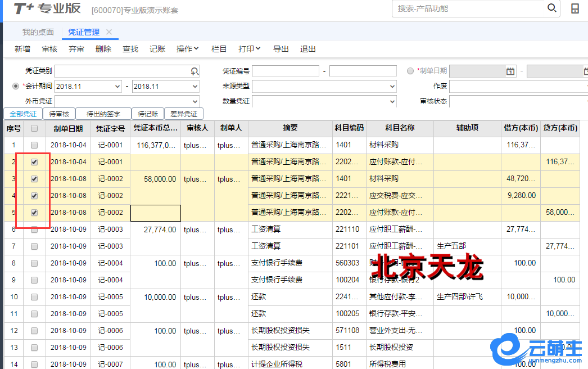Expand the 操作 dropdown menu

(187, 49)
